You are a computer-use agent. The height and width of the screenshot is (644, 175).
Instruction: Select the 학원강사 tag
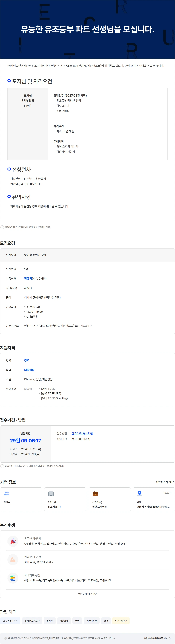[x=64, y=621]
